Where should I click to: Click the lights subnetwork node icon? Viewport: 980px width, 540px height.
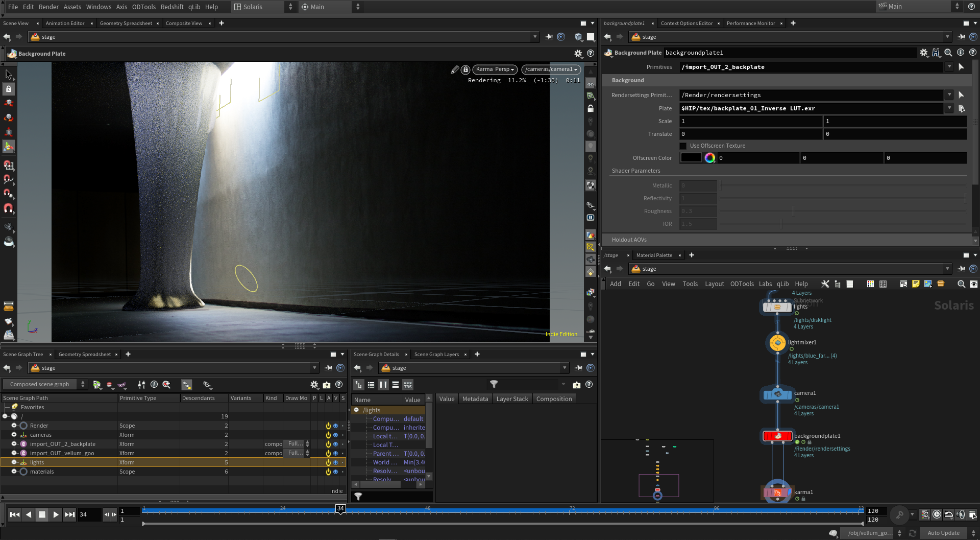(777, 307)
